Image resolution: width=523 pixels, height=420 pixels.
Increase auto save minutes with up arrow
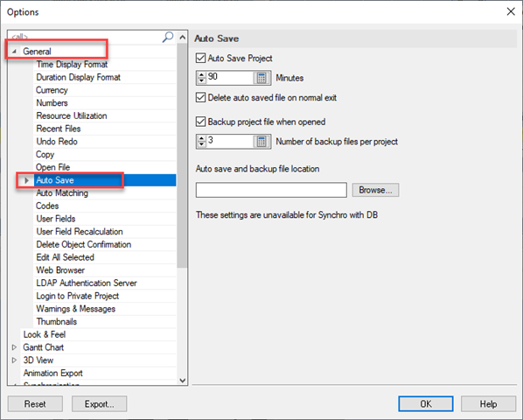pyautogui.click(x=201, y=74)
